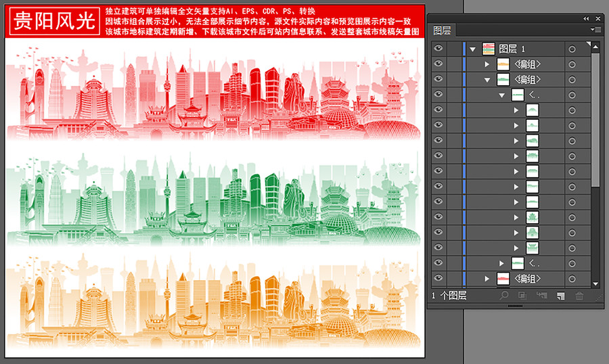Select the 图层 (Layers) panel tab
Image resolution: width=609 pixels, height=364 pixels.
(443, 30)
